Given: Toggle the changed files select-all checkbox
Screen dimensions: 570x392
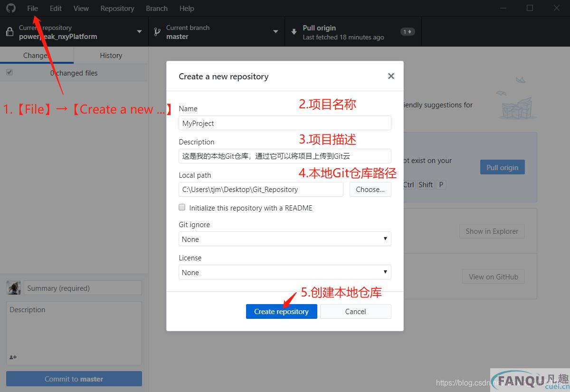Looking at the screenshot, I should point(9,73).
